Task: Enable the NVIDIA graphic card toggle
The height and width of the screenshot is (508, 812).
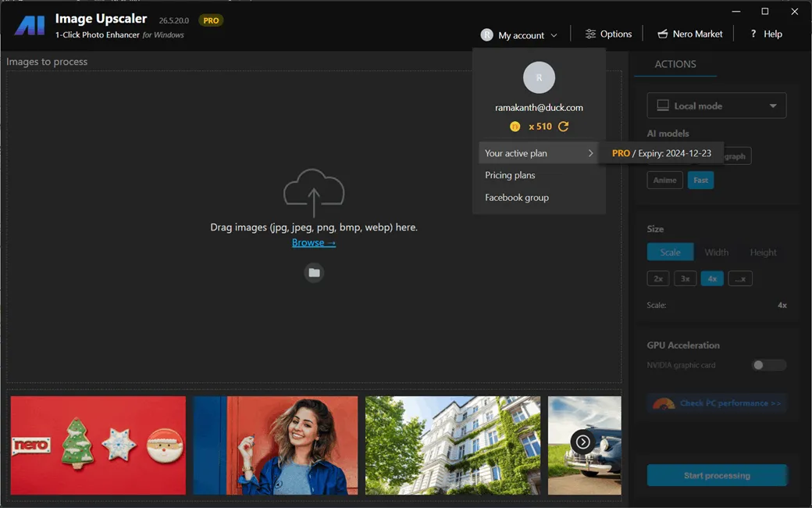Action: (768, 364)
